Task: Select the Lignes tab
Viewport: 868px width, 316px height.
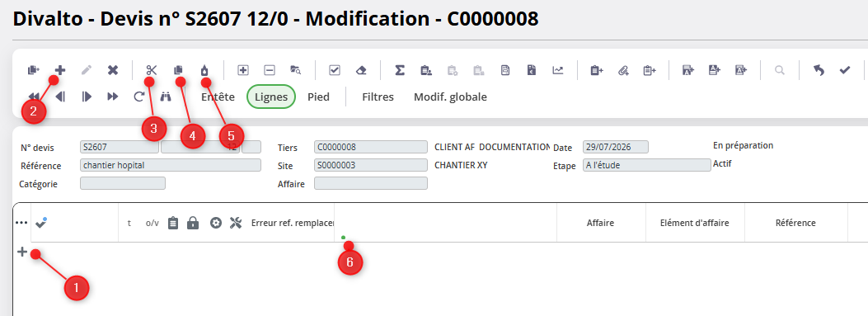Action: pos(271,97)
